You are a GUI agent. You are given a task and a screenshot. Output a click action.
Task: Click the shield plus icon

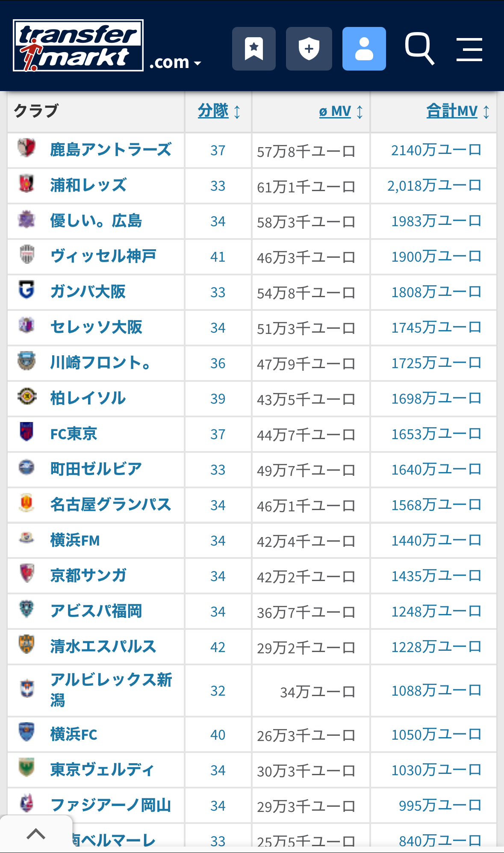pyautogui.click(x=309, y=49)
